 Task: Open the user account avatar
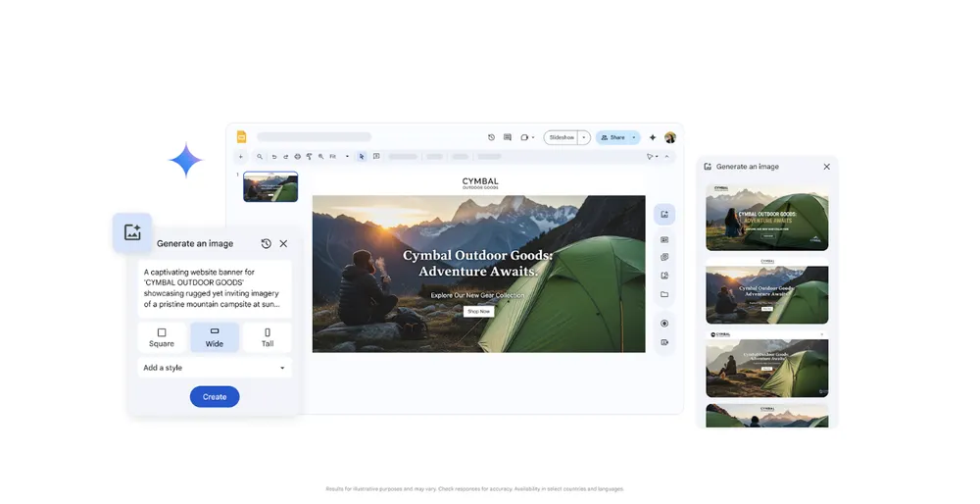670,137
